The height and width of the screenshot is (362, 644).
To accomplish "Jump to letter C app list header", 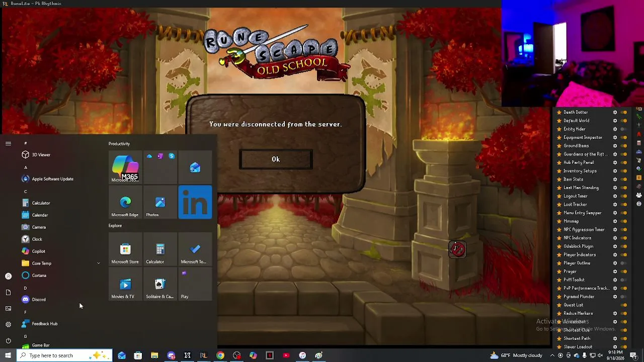I will coord(25,192).
